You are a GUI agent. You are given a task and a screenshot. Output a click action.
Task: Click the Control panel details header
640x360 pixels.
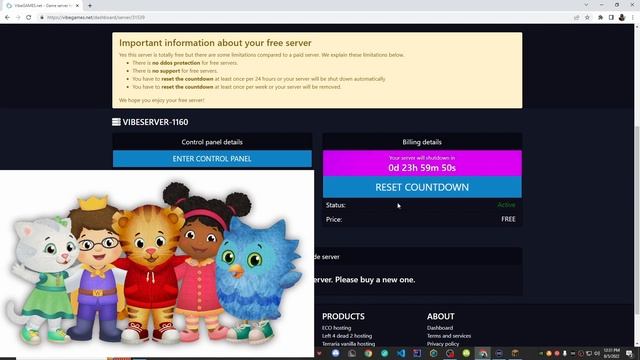pyautogui.click(x=212, y=142)
